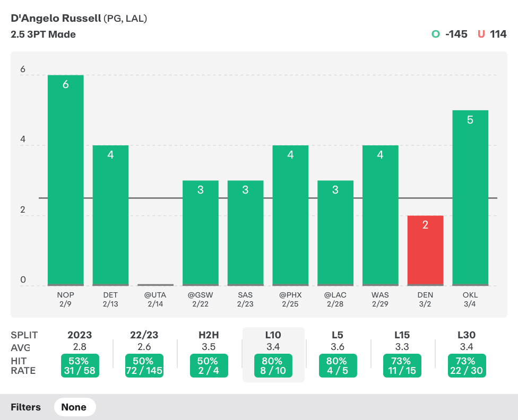
Task: Click the 'WAS 2/29' axis label
Action: click(x=380, y=300)
